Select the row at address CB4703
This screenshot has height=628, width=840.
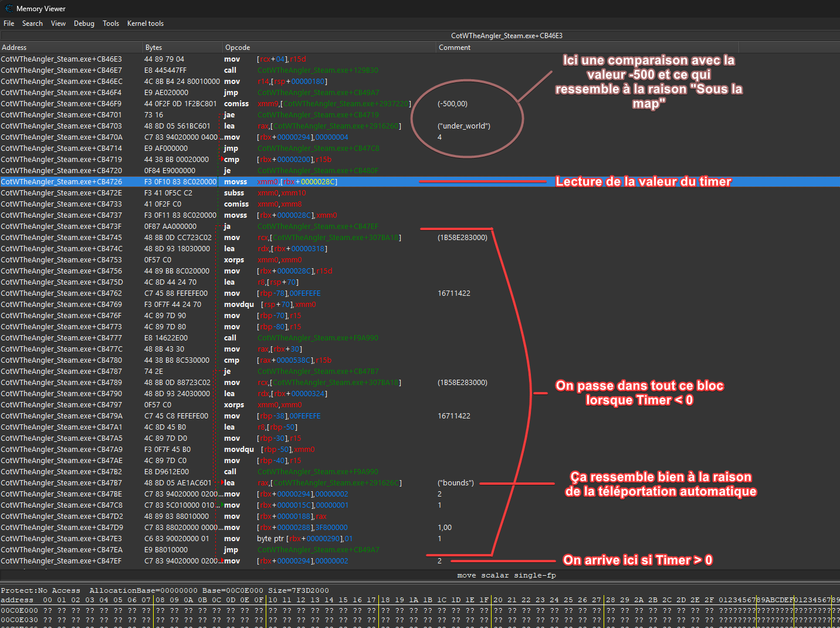420,126
